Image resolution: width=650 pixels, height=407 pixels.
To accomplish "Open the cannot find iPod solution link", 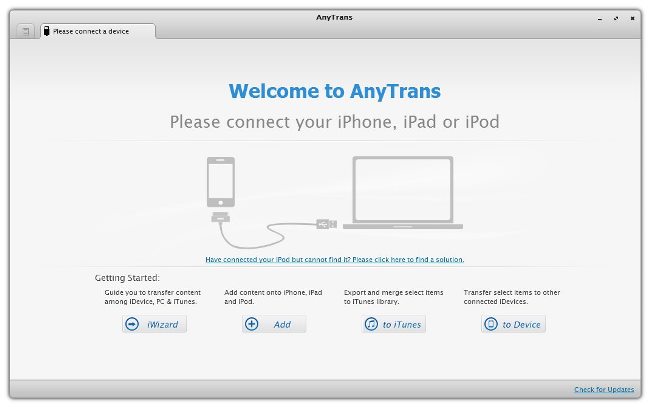I will coord(335,259).
